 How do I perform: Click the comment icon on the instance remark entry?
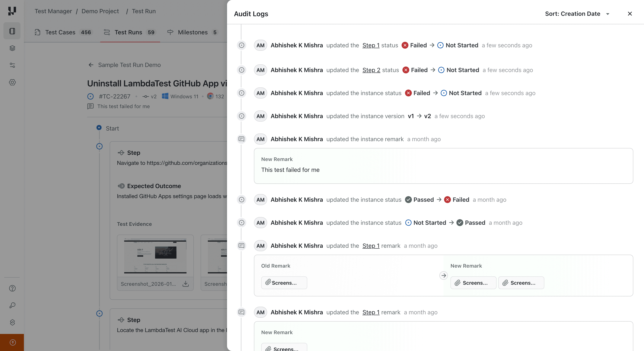241,139
